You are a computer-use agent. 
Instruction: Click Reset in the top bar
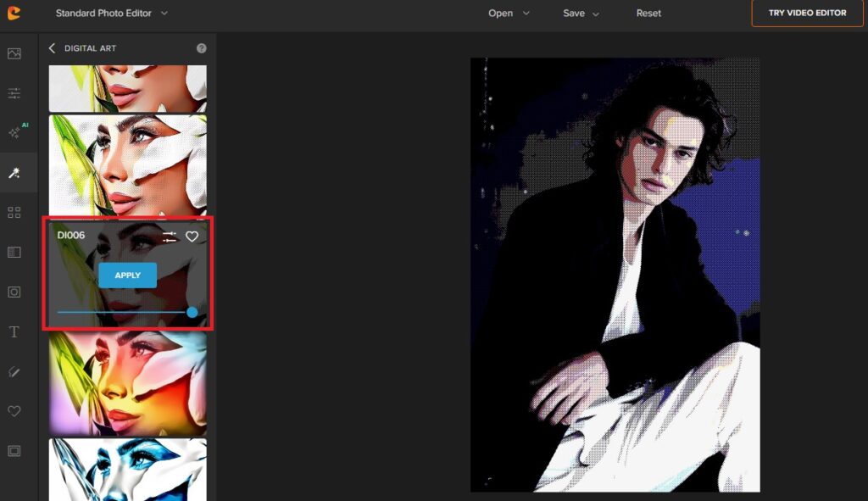pyautogui.click(x=648, y=13)
